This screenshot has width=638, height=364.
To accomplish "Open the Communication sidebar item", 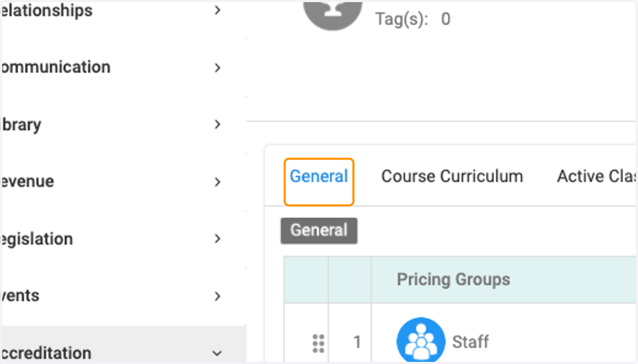I will click(123, 67).
